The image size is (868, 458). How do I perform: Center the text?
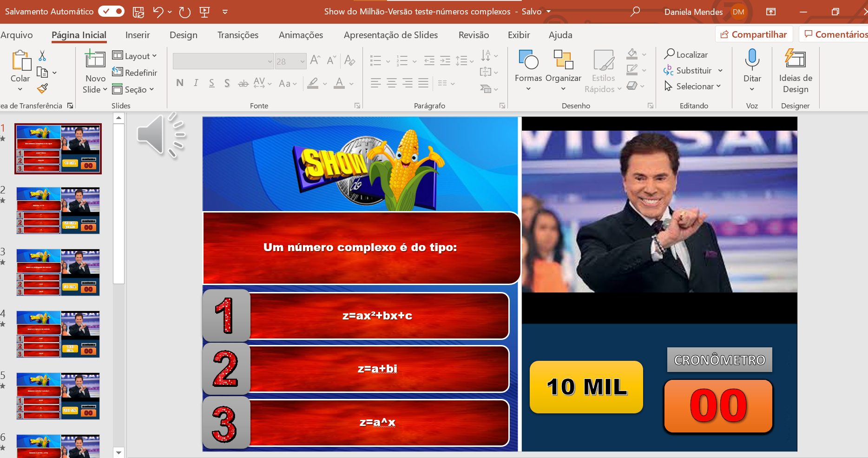tap(392, 83)
